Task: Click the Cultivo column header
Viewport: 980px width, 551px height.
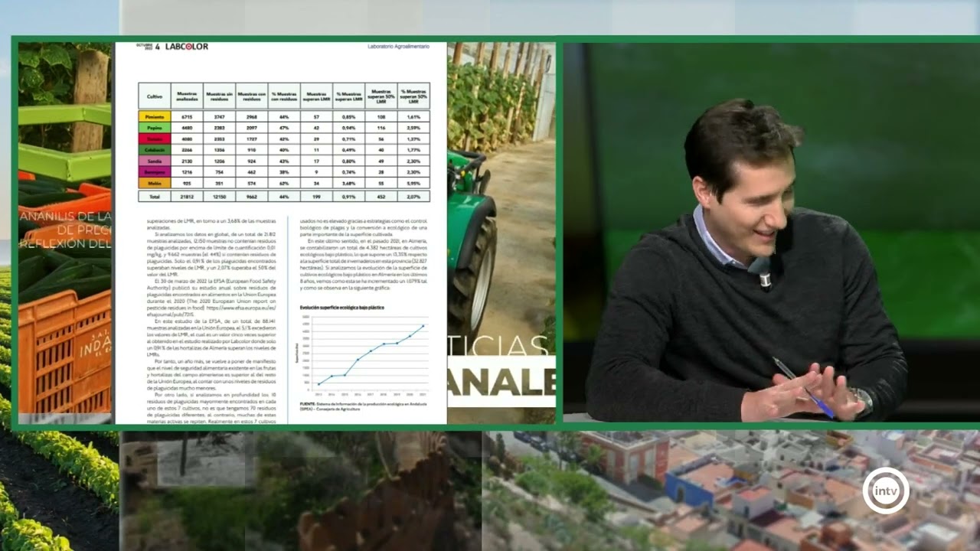Action: click(x=154, y=96)
